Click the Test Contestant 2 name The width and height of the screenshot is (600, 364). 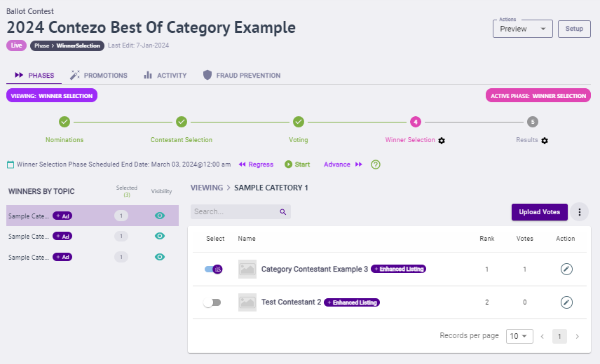point(291,302)
